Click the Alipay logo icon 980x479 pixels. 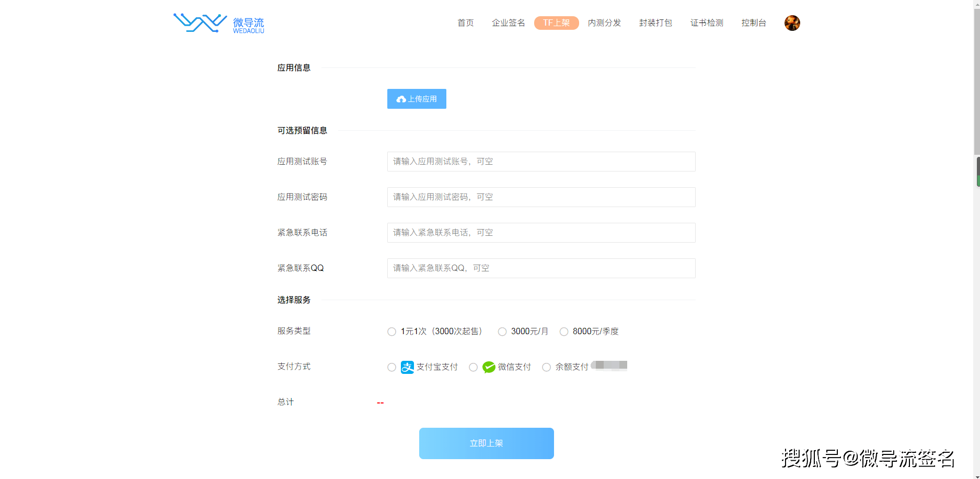[407, 367]
